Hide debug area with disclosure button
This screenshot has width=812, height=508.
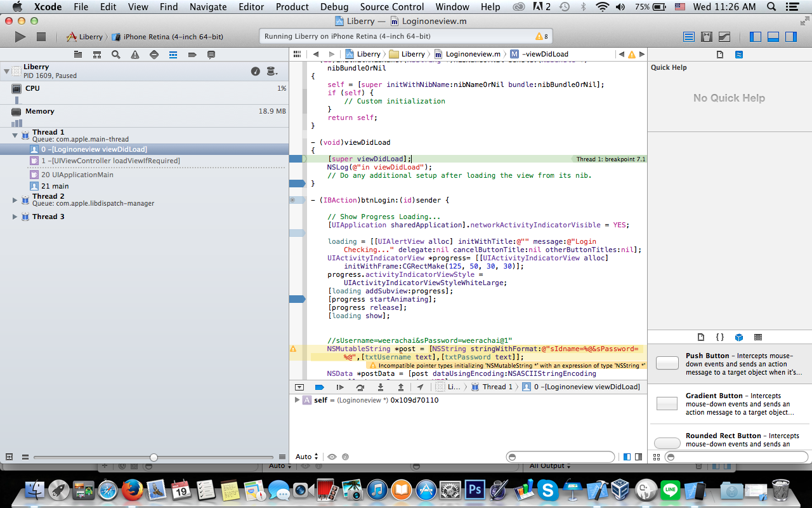pyautogui.click(x=300, y=387)
